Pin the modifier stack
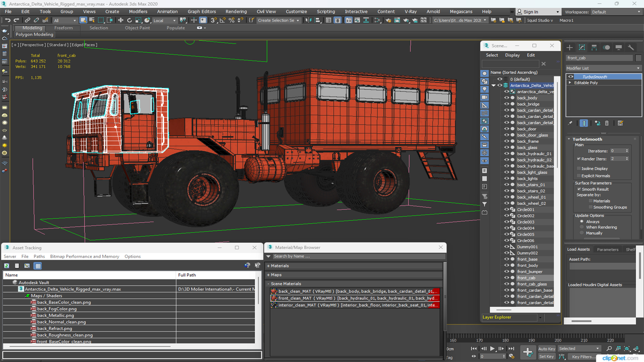This screenshot has width=644, height=362. click(x=570, y=123)
